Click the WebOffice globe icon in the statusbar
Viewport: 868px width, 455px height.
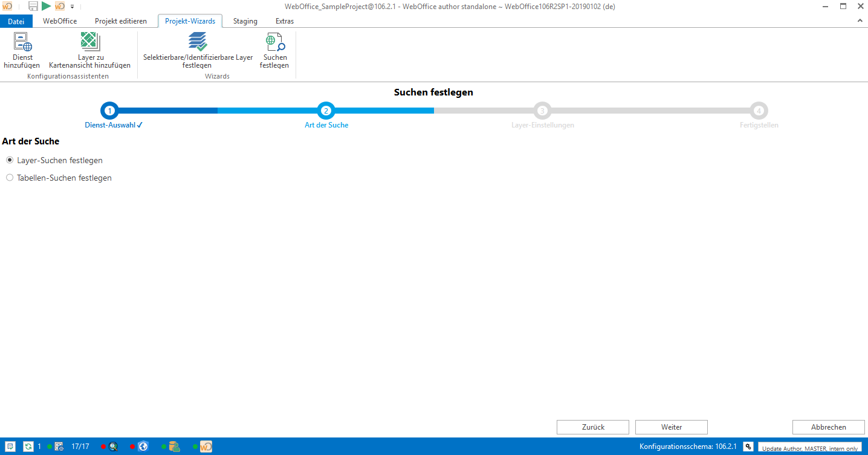click(143, 447)
